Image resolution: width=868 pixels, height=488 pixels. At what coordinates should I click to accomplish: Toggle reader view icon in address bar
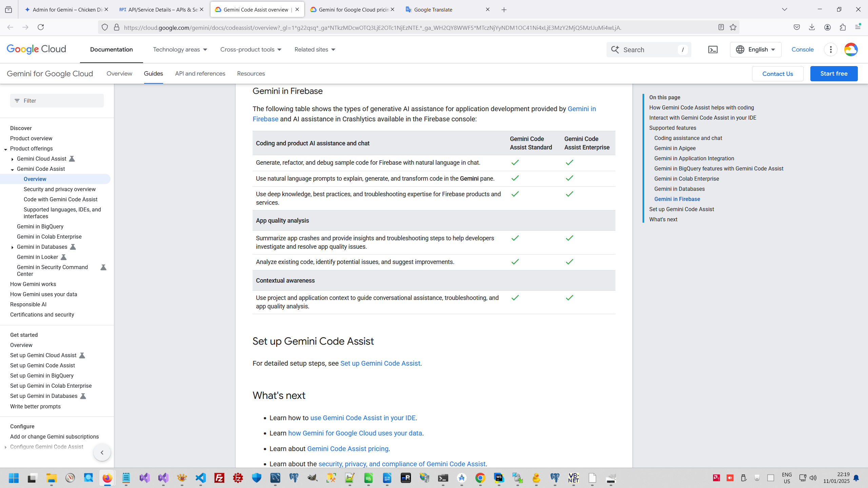pyautogui.click(x=721, y=27)
